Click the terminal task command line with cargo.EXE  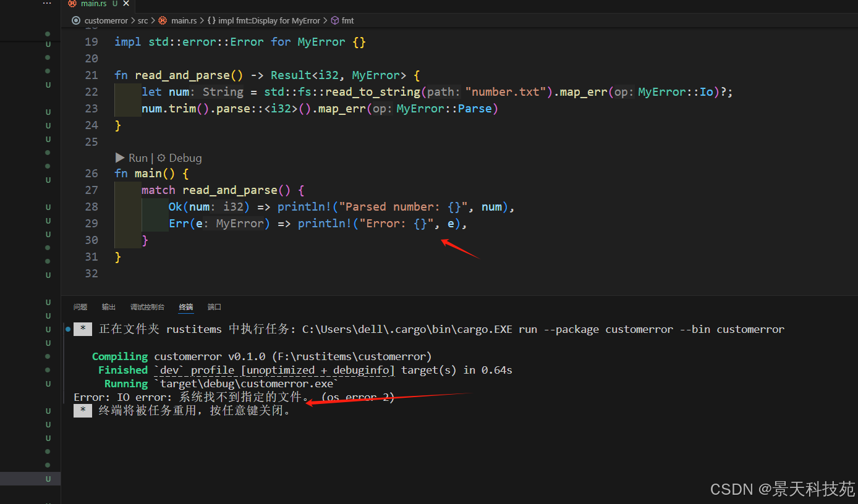[x=441, y=329]
